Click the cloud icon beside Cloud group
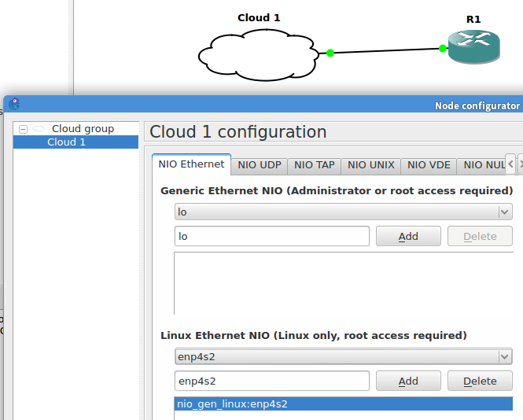The width and height of the screenshot is (523, 420). 39,129
